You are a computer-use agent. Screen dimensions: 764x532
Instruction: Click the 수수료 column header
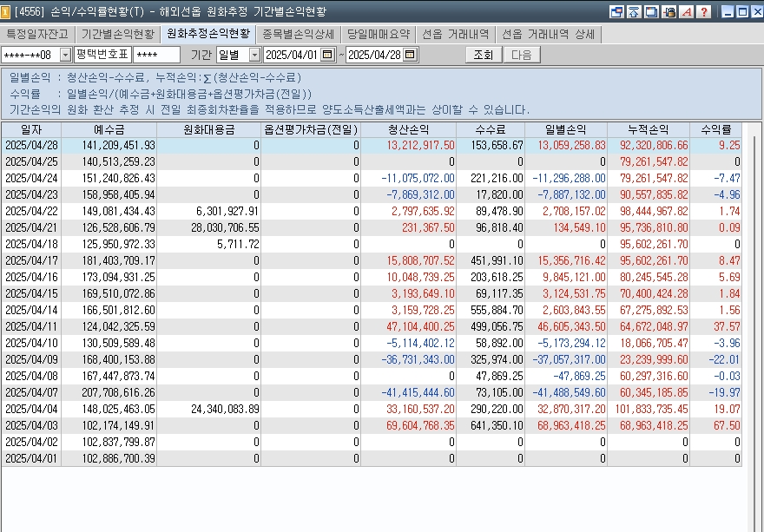pos(491,129)
